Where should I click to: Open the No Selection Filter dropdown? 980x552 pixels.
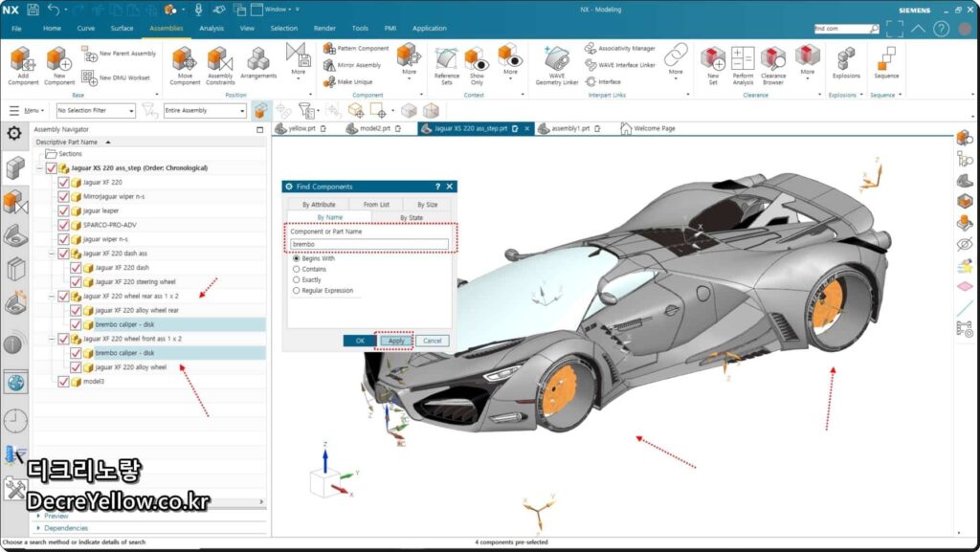[96, 111]
